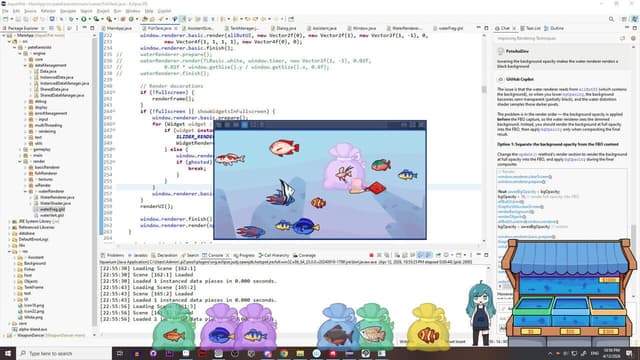Open Chrome from the taskbar
This screenshot has width=640, height=360.
(x=284, y=353)
